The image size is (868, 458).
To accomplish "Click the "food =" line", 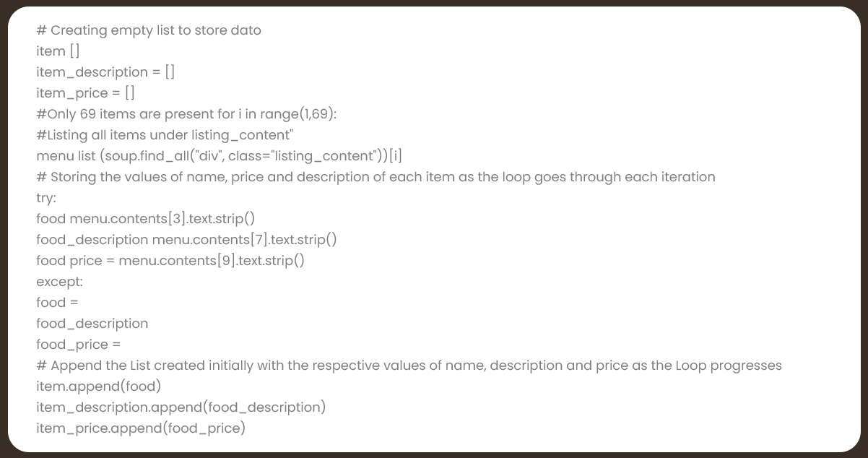I will point(57,303).
